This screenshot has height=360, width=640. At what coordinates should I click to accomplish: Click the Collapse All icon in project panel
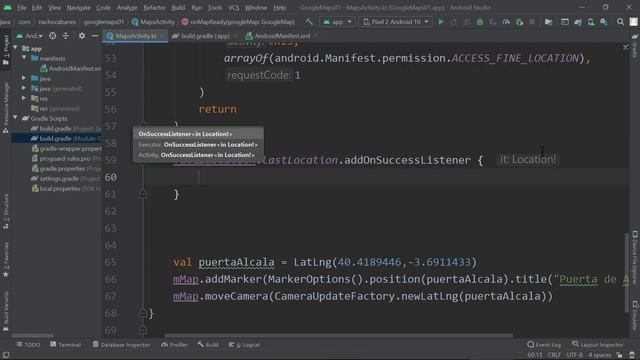coord(66,36)
